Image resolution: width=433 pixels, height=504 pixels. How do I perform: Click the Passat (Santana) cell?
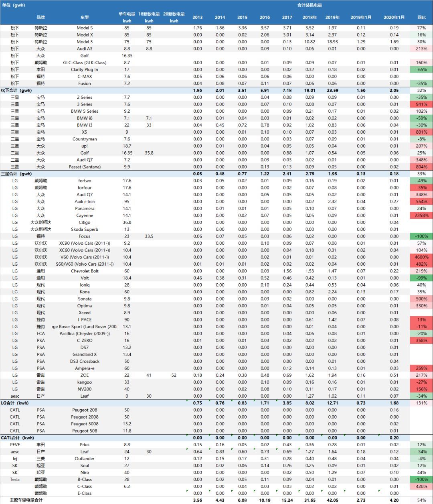pyautogui.click(x=85, y=167)
